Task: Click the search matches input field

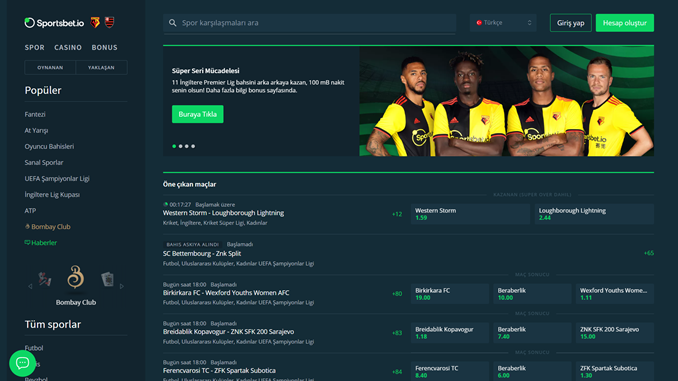Action: click(x=309, y=23)
